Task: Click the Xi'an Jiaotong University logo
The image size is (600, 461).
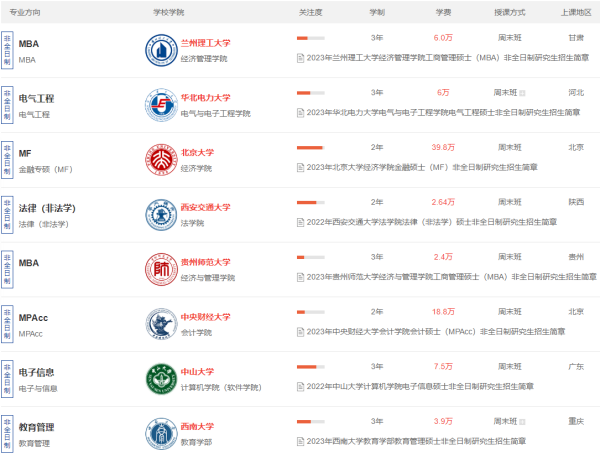Action: 160,215
